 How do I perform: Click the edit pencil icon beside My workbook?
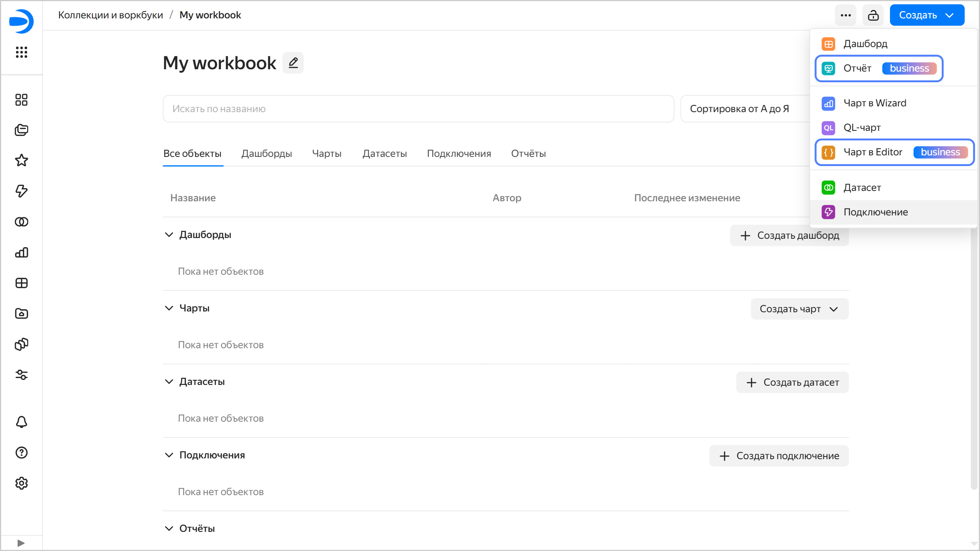293,63
